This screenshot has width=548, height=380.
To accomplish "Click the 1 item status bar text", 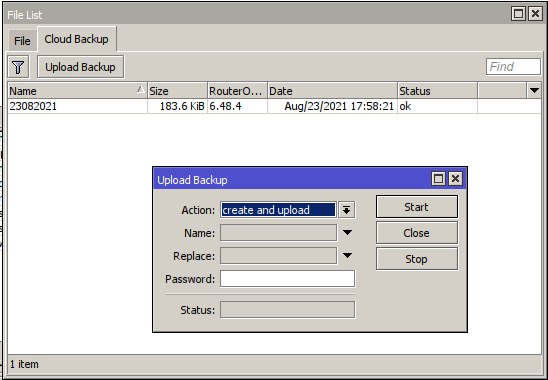I will point(24,364).
